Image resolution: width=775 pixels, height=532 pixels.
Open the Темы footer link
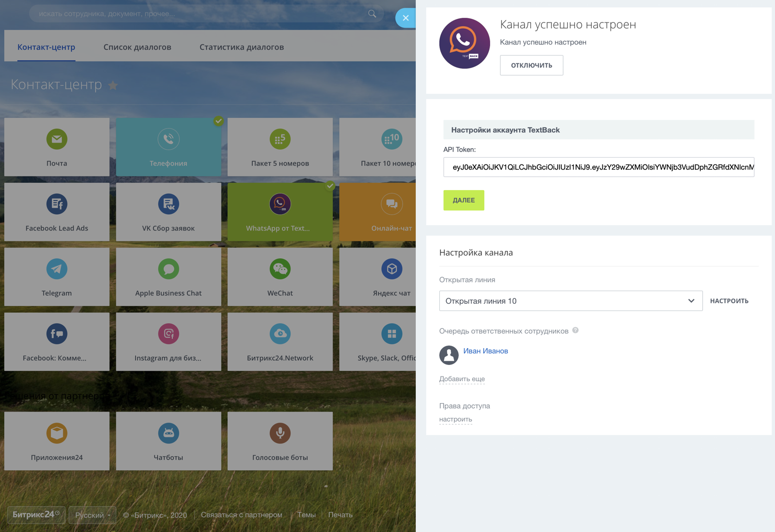[x=306, y=515]
